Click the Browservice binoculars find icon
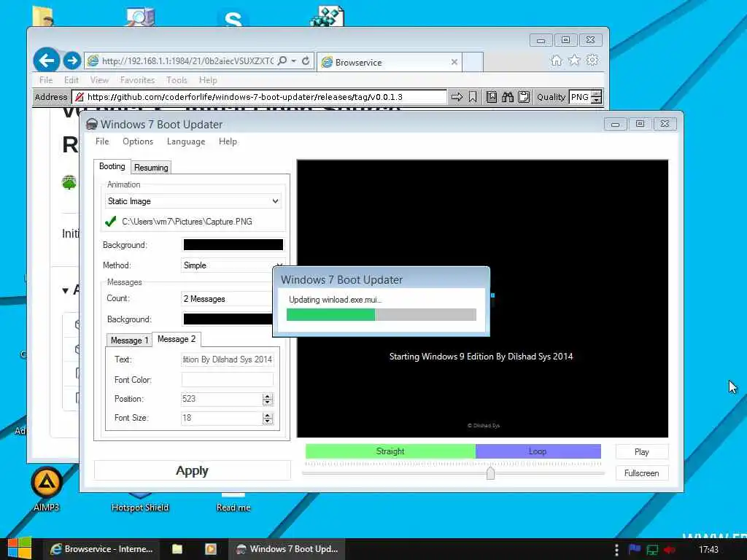Viewport: 747px width, 560px height. point(508,97)
